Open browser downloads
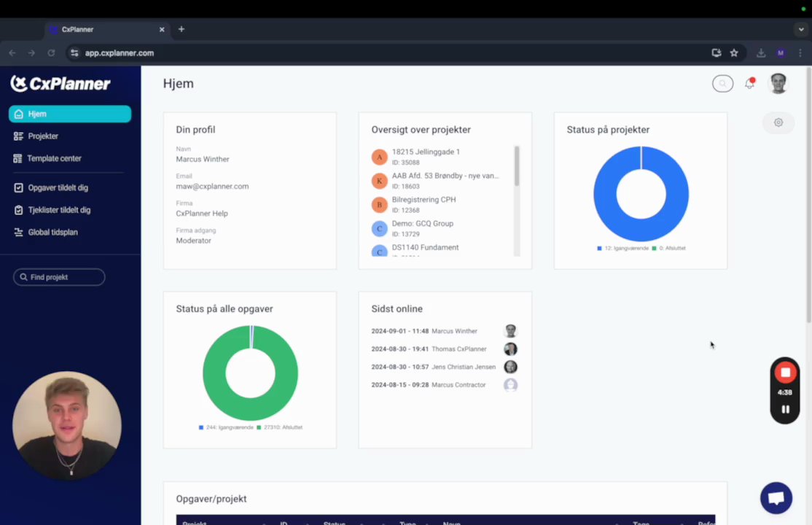The image size is (812, 525). [x=761, y=52]
